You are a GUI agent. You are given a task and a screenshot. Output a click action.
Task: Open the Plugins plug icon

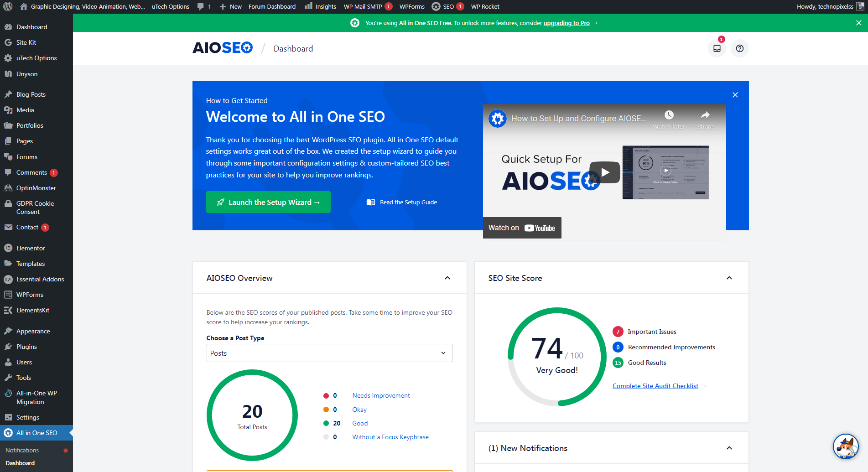(8, 347)
